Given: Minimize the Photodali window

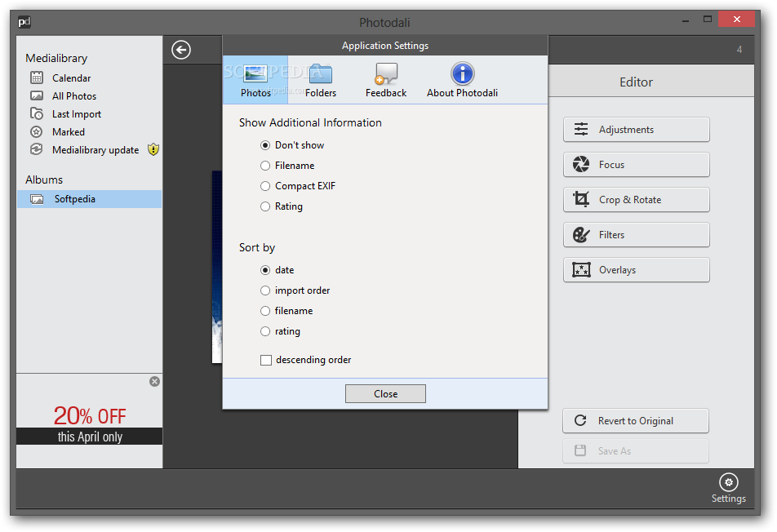Looking at the screenshot, I should (686, 21).
